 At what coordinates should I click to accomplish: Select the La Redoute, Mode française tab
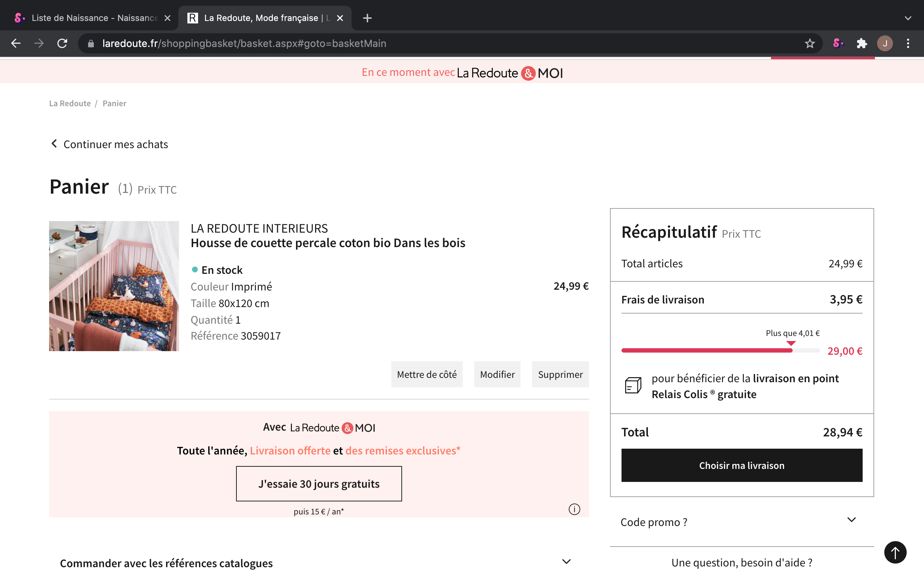(x=265, y=18)
